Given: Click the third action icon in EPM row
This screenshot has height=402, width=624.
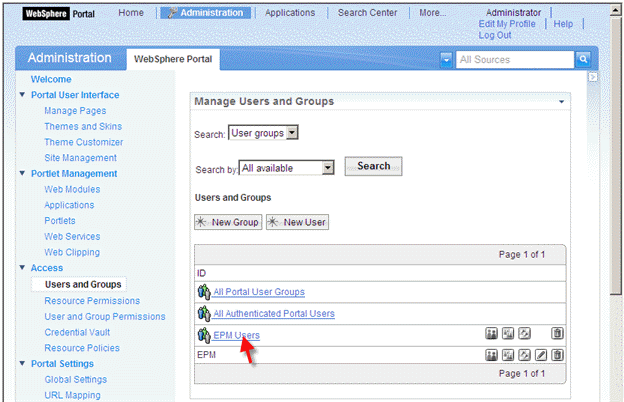Looking at the screenshot, I should 524,355.
